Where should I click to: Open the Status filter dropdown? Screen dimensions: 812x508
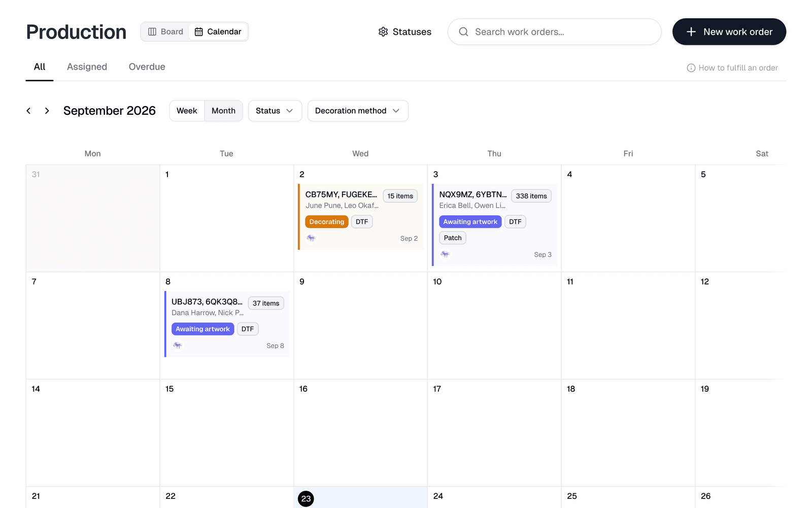(x=275, y=111)
